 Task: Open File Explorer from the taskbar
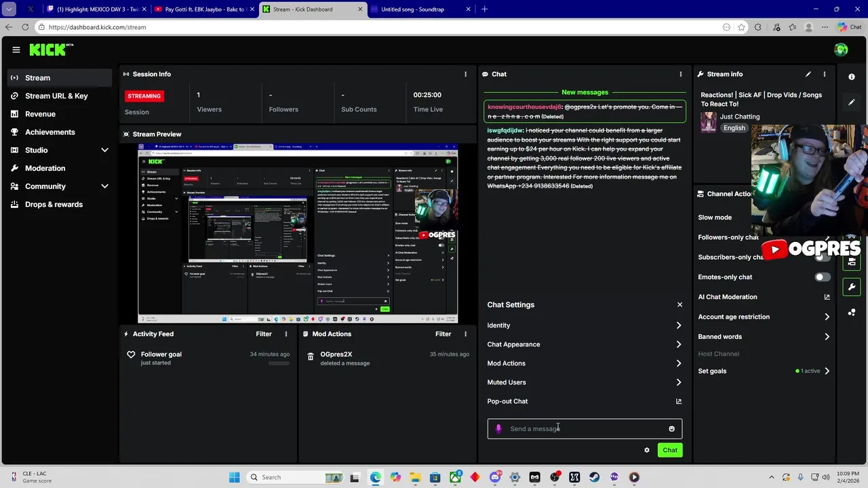[x=415, y=477]
